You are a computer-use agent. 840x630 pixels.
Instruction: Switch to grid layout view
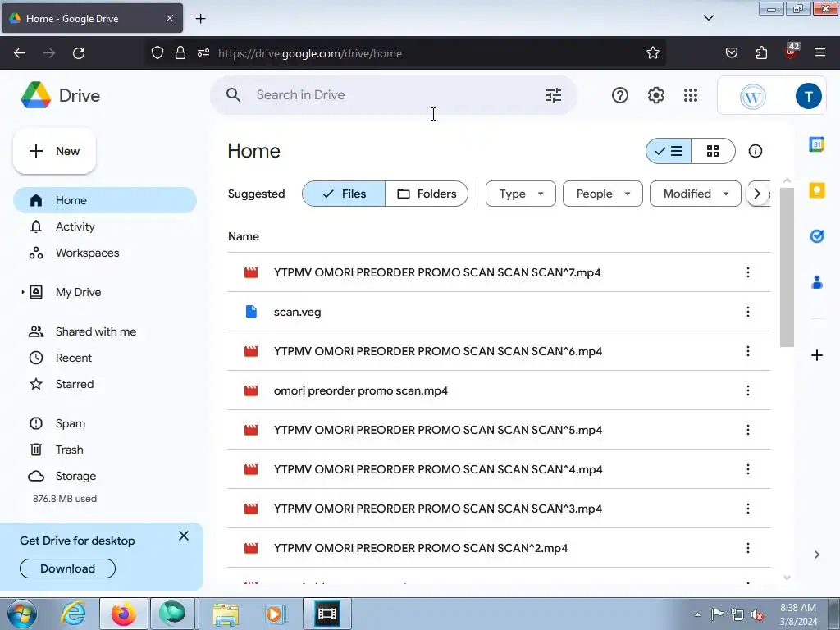[713, 151]
